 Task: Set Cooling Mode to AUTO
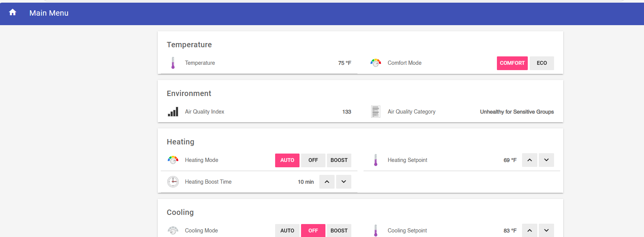point(287,231)
